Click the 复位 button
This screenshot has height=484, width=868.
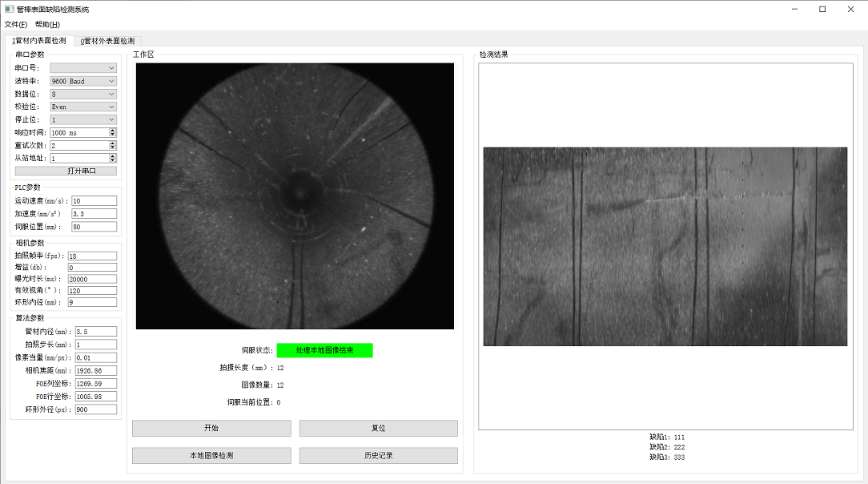click(x=378, y=429)
